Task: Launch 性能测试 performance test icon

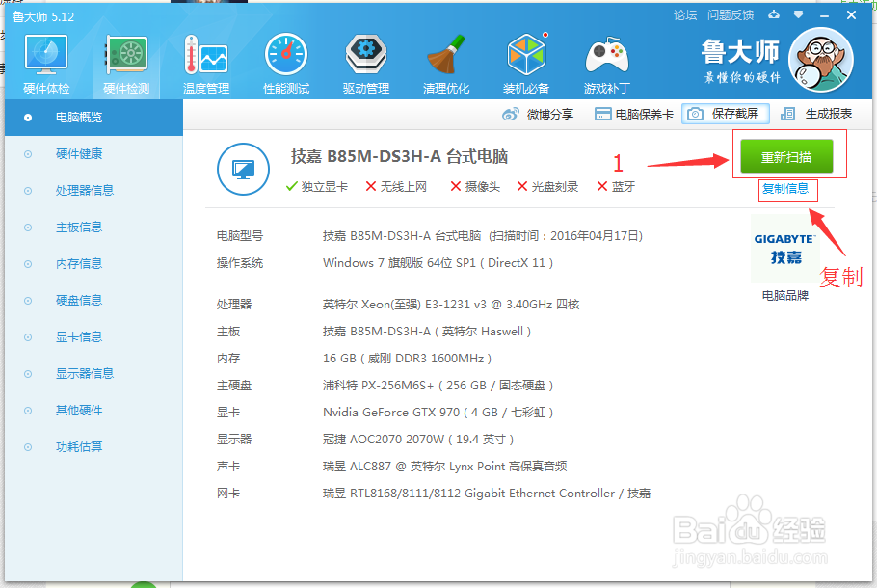Action: [x=286, y=55]
